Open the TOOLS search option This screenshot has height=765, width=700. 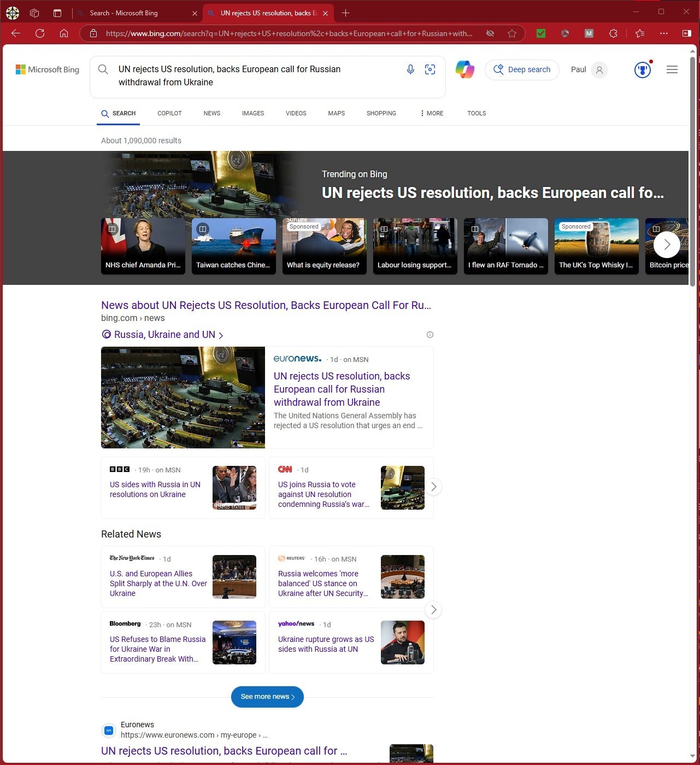click(x=477, y=113)
